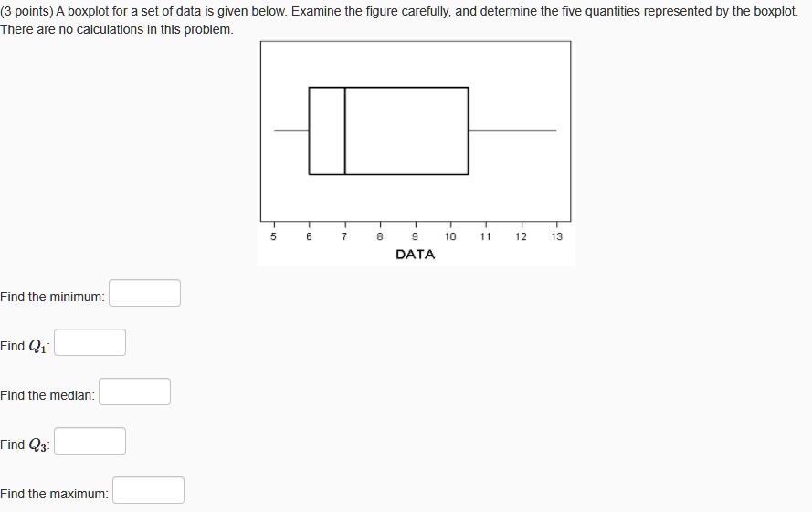Click the right edge of the box
812x512 pixels.
click(x=469, y=131)
